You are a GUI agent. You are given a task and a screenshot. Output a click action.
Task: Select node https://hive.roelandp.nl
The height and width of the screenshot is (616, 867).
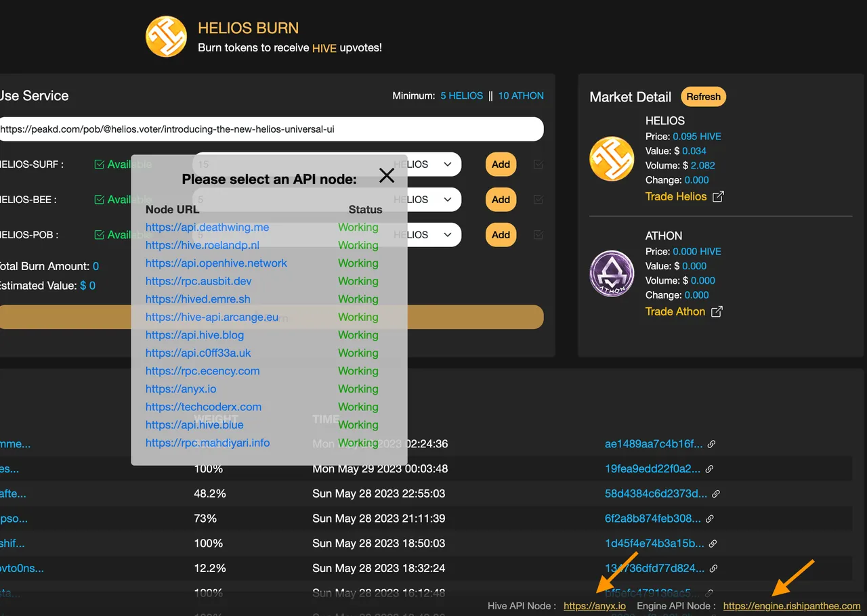click(x=203, y=245)
